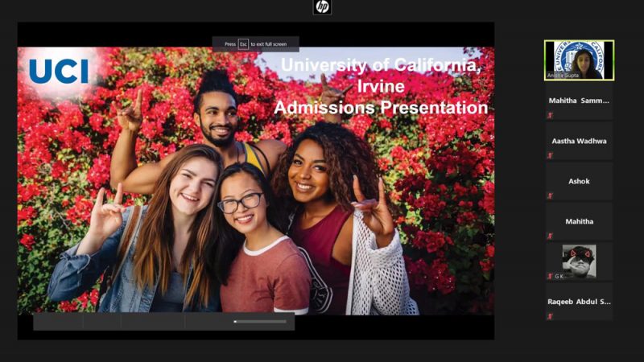This screenshot has width=644, height=362.
Task: Click the muted mic icon under Aastha Wadhwa
Action: coord(550,155)
